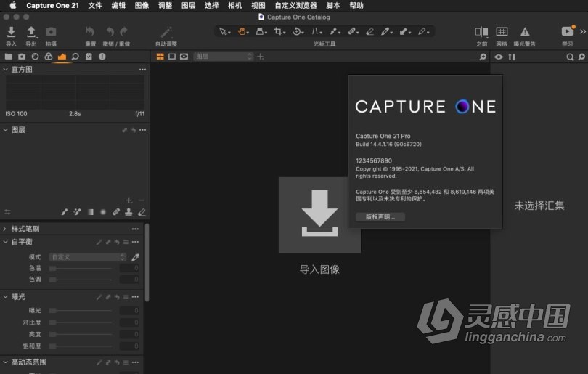Click the large 导入图像 import tile
Viewport: 588px width, 374px height.
coord(319,215)
